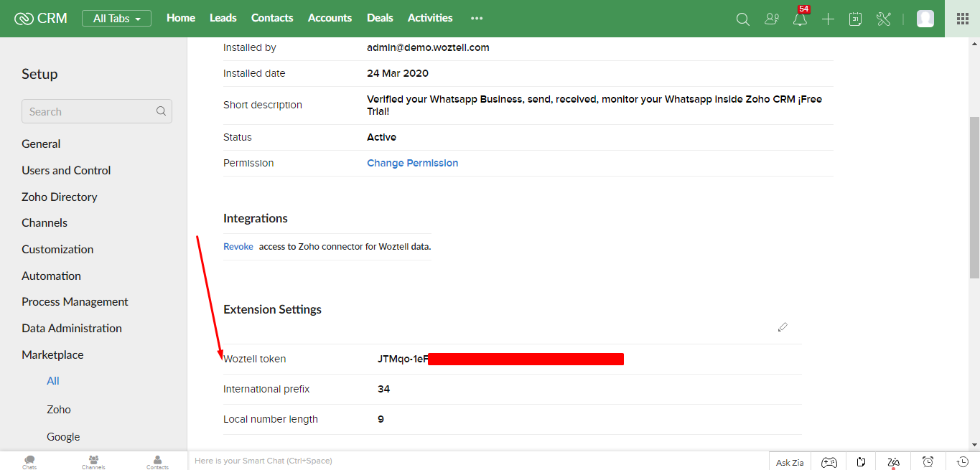Expand Automation section
Viewport: 980px width, 470px height.
51,276
